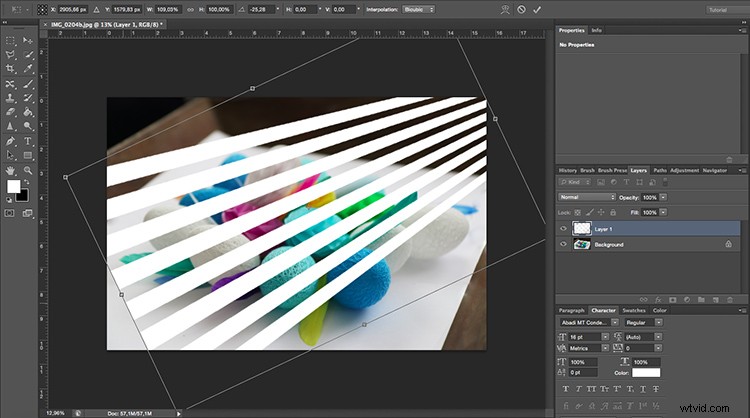Switch to the Paragraph tab
The width and height of the screenshot is (750, 418).
[572, 310]
